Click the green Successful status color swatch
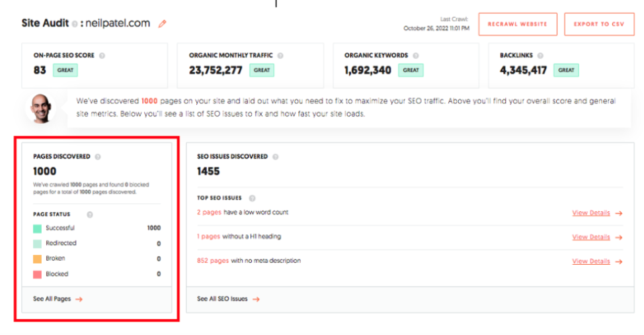Screen dimensions: 644x335 [x=38, y=228]
